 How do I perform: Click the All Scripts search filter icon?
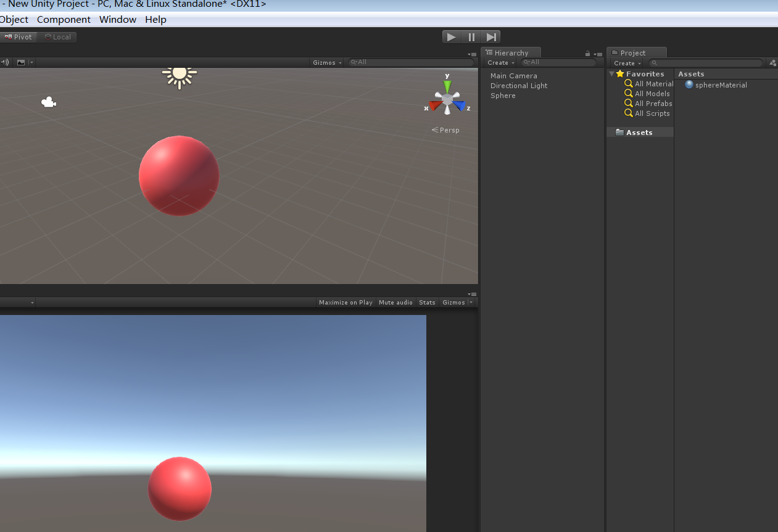628,113
